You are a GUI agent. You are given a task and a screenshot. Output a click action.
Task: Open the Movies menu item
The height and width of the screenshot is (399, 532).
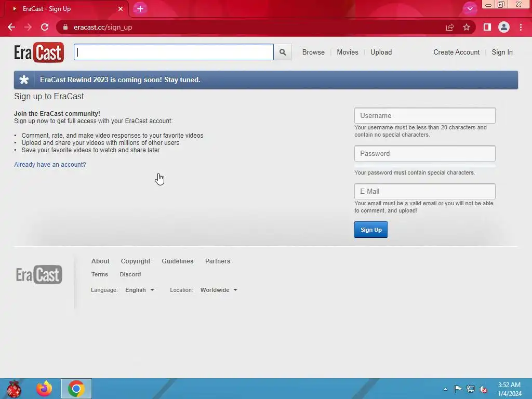tap(348, 52)
